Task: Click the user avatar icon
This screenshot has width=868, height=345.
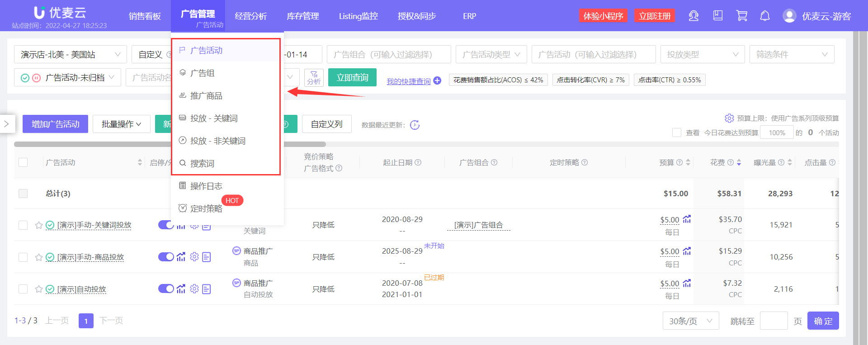Action: click(x=789, y=16)
